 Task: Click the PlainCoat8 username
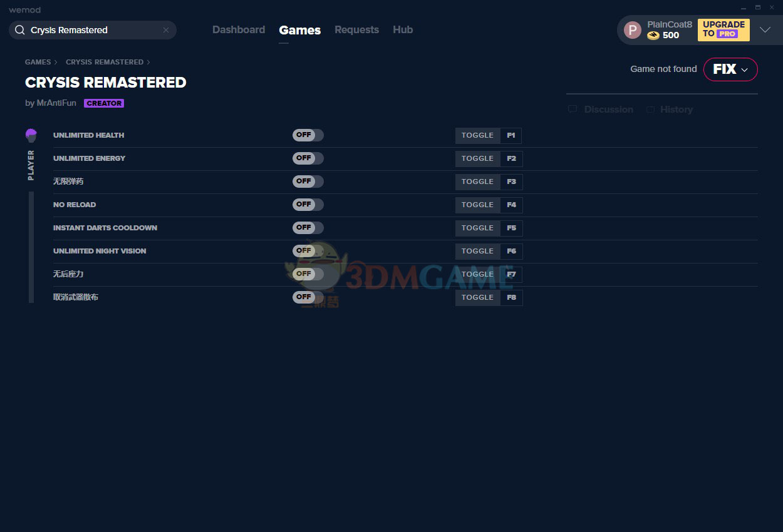(x=670, y=24)
